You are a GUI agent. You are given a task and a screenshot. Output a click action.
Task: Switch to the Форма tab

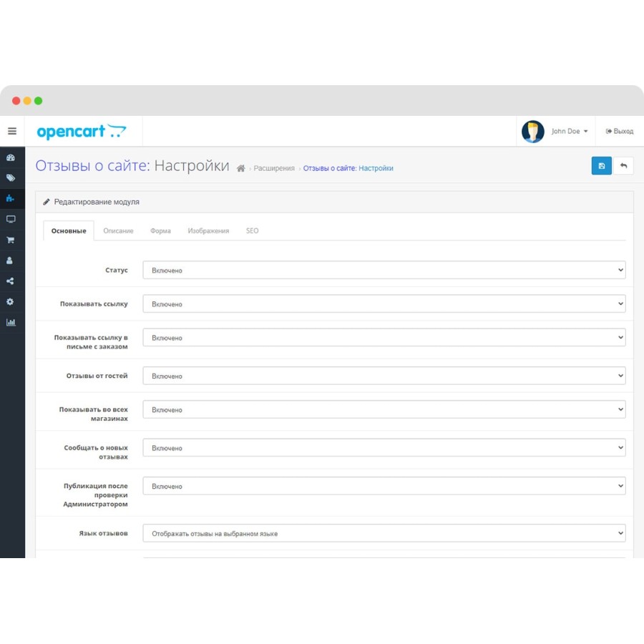(160, 231)
